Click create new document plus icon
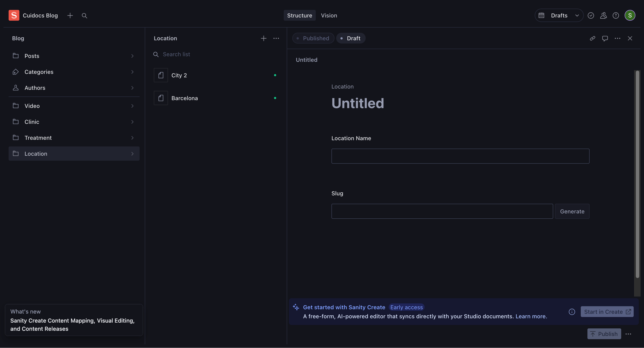This screenshot has width=644, height=348. pyautogui.click(x=70, y=16)
